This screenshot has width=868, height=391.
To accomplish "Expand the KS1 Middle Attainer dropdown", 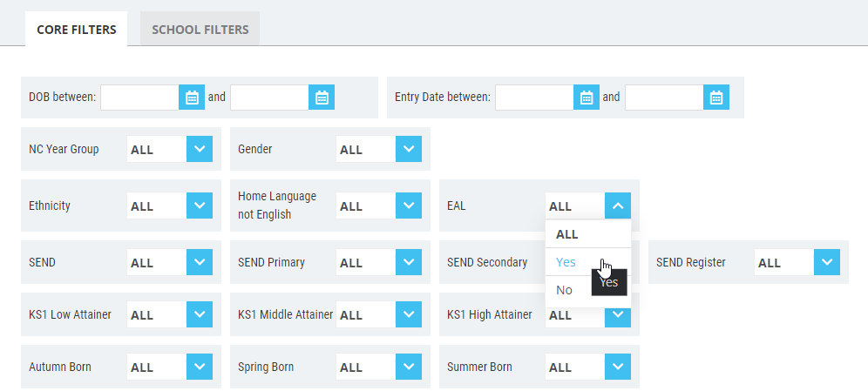I will pos(409,314).
